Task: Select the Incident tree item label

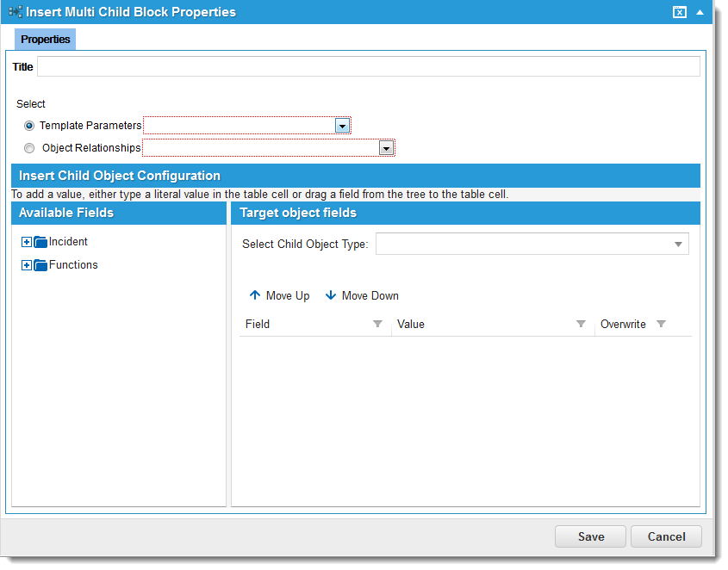Action: 68,242
